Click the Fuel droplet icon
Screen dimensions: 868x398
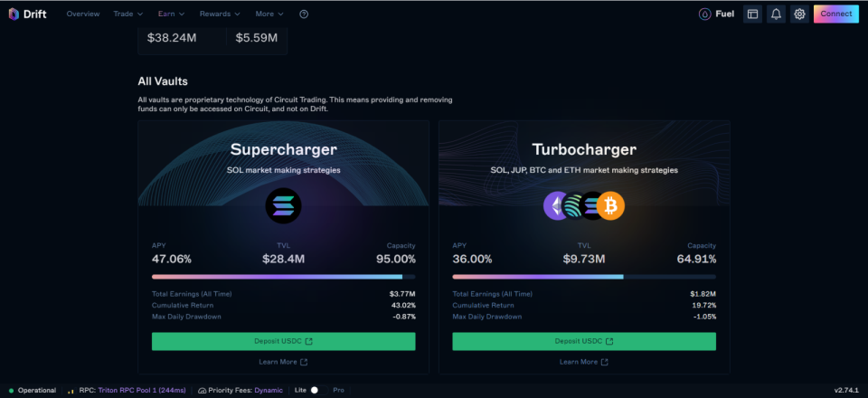point(704,14)
